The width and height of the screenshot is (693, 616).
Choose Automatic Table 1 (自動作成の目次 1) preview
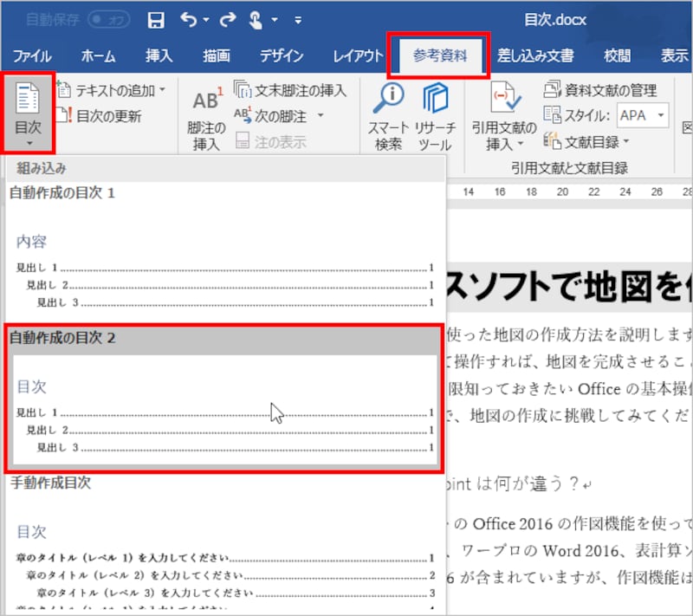(x=223, y=260)
